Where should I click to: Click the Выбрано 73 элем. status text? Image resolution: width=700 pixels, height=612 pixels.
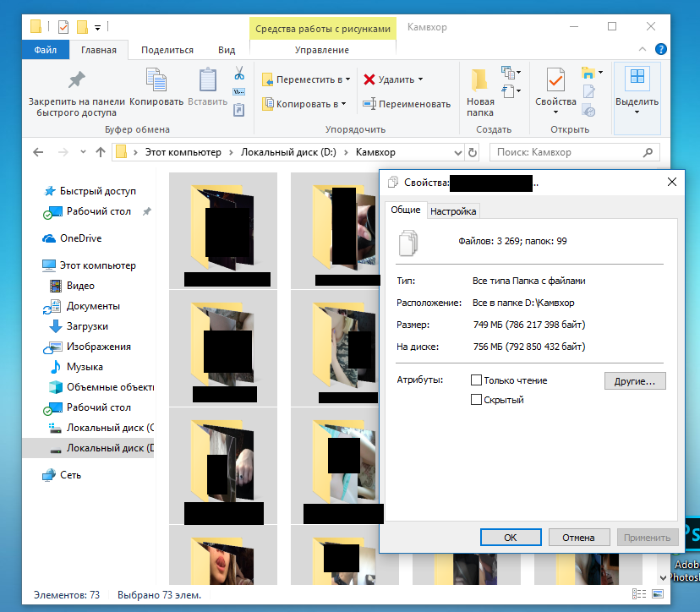160,595
